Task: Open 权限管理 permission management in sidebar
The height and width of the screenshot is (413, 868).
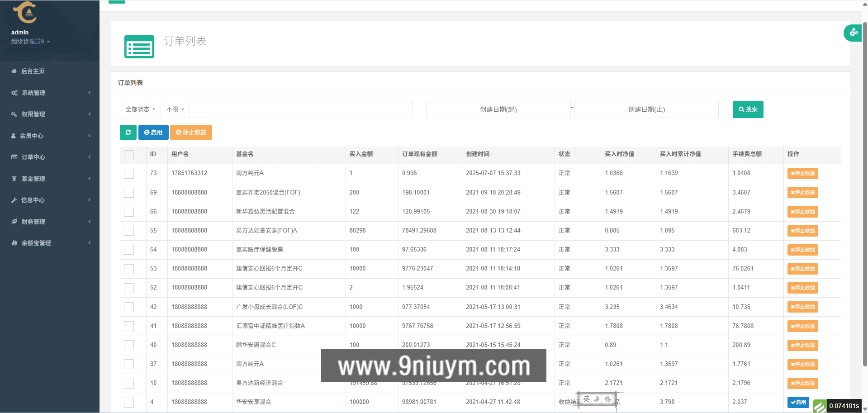Action: coord(33,114)
